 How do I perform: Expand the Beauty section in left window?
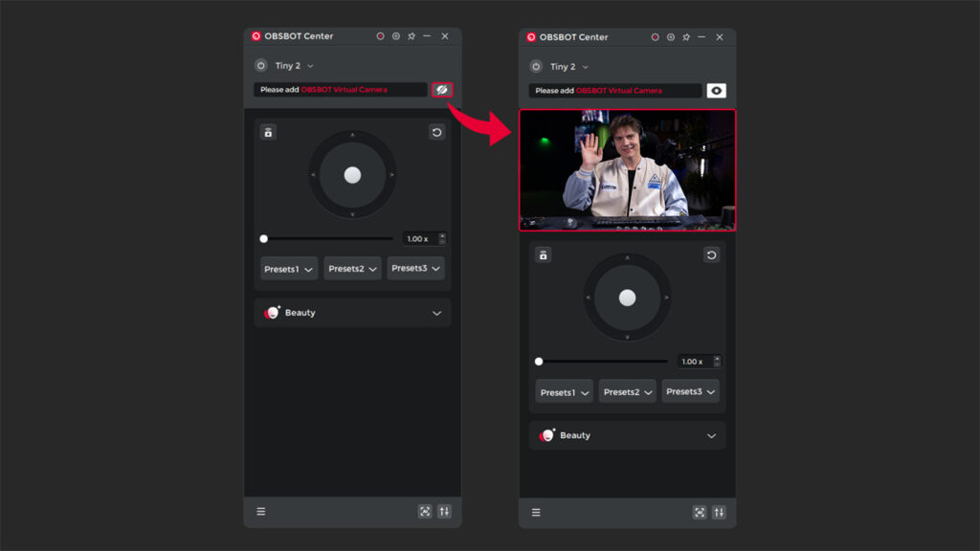(x=436, y=313)
